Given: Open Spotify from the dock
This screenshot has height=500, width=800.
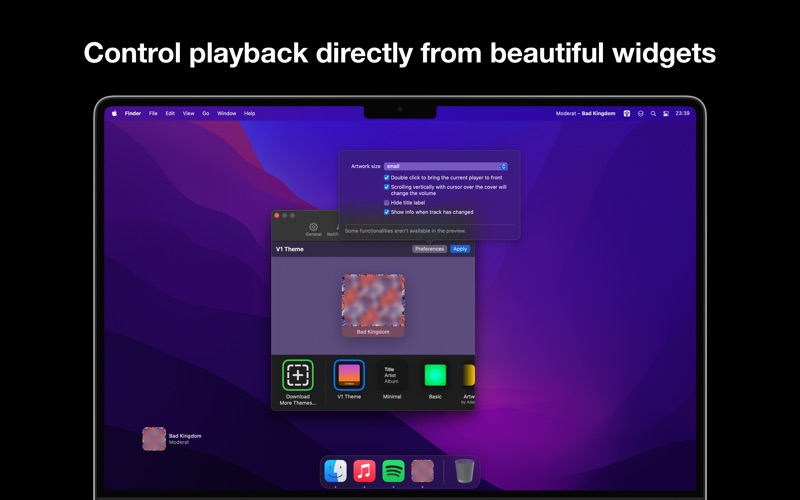Looking at the screenshot, I should [393, 471].
